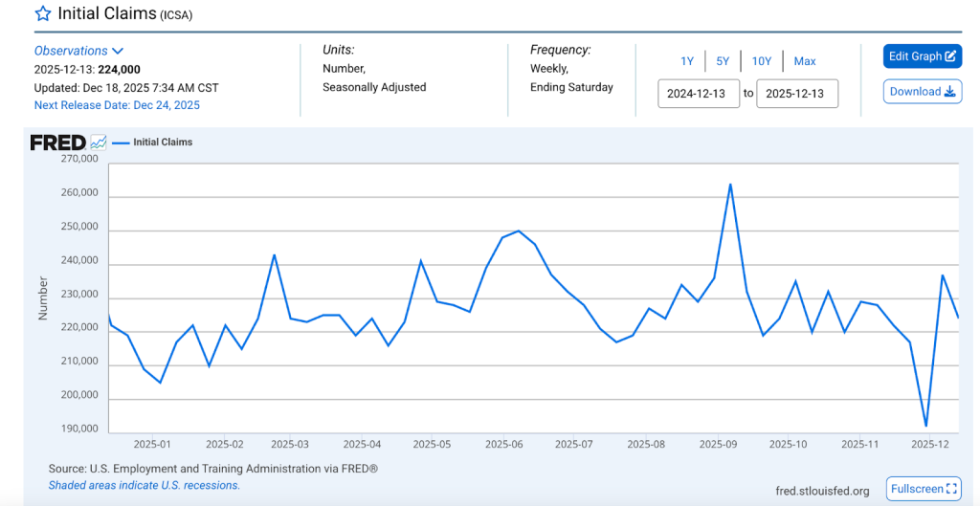Open the fred.stlouisfed.org link
This screenshot has width=980, height=506.
click(822, 491)
